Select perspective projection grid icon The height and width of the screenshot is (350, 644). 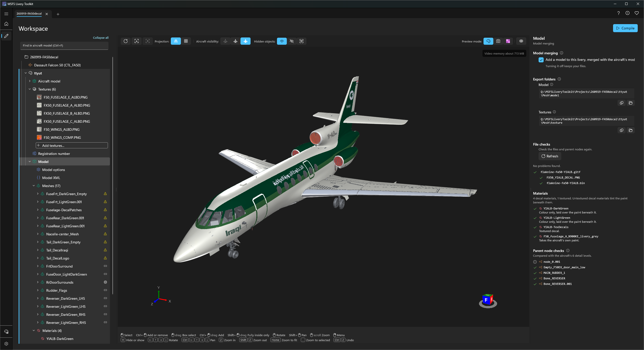click(176, 41)
